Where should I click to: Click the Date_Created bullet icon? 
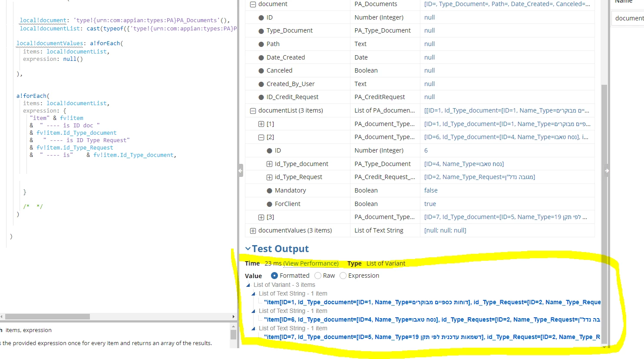click(261, 58)
